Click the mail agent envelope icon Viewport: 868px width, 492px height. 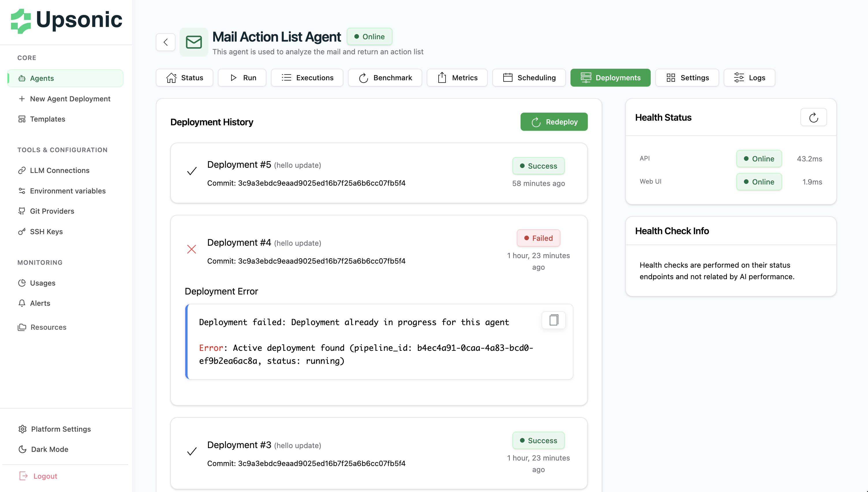coord(194,42)
